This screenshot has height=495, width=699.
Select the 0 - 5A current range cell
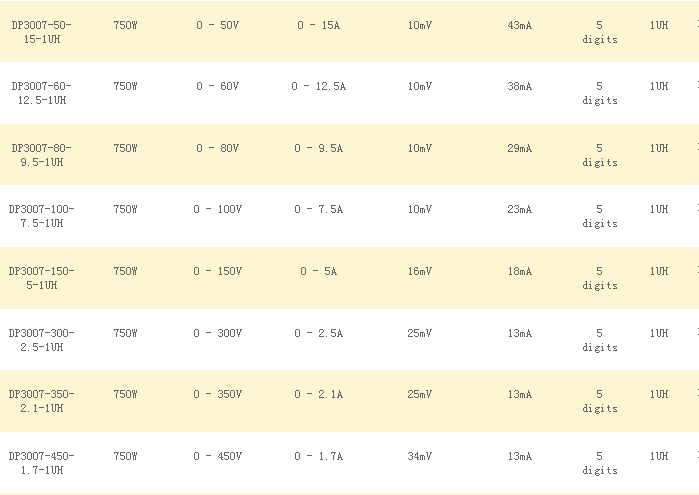[319, 272]
